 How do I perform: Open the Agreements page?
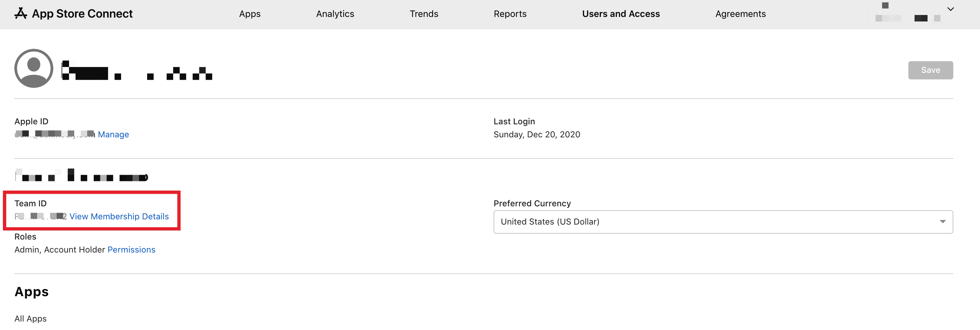click(x=740, y=14)
